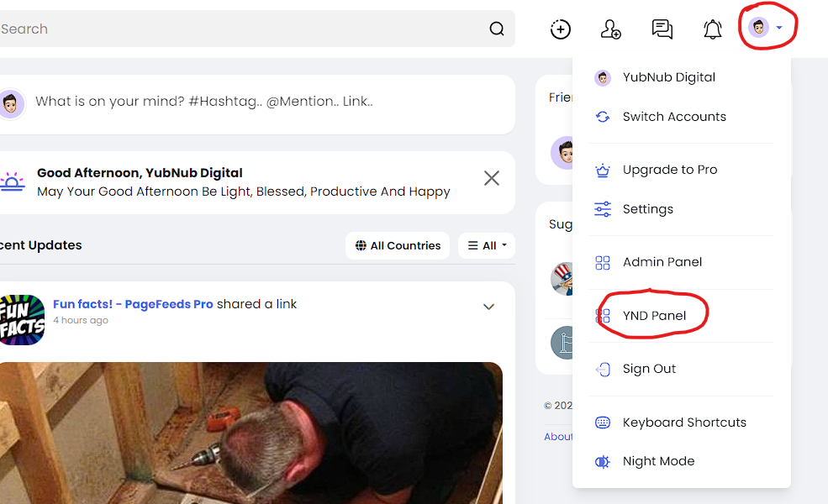The image size is (828, 504).
Task: Click the search magnifier icon
Action: pyautogui.click(x=496, y=29)
